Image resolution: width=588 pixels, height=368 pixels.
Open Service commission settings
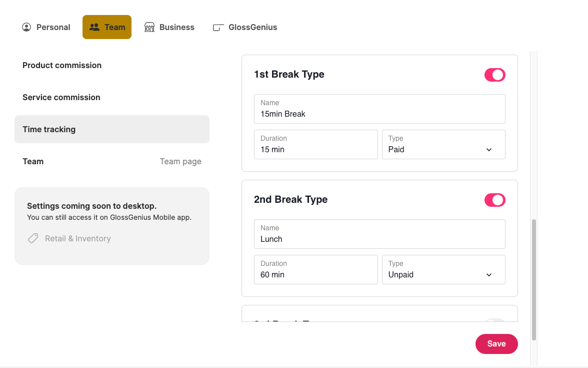tap(112, 97)
